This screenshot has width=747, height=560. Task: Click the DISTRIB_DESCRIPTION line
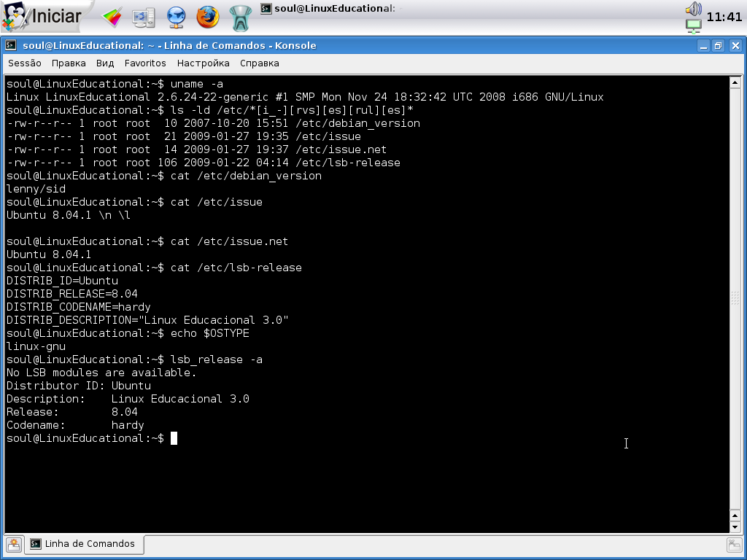click(147, 320)
